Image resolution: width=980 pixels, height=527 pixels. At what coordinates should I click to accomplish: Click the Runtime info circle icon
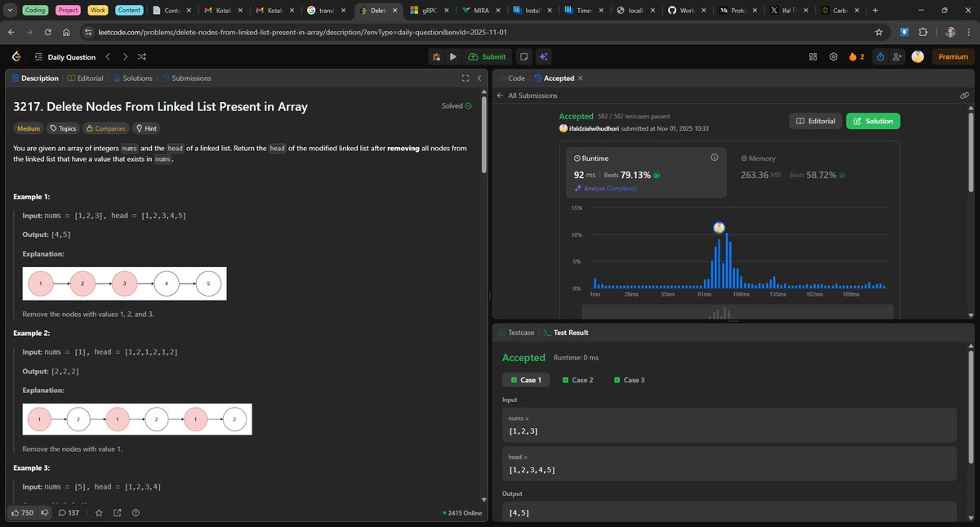pos(714,158)
